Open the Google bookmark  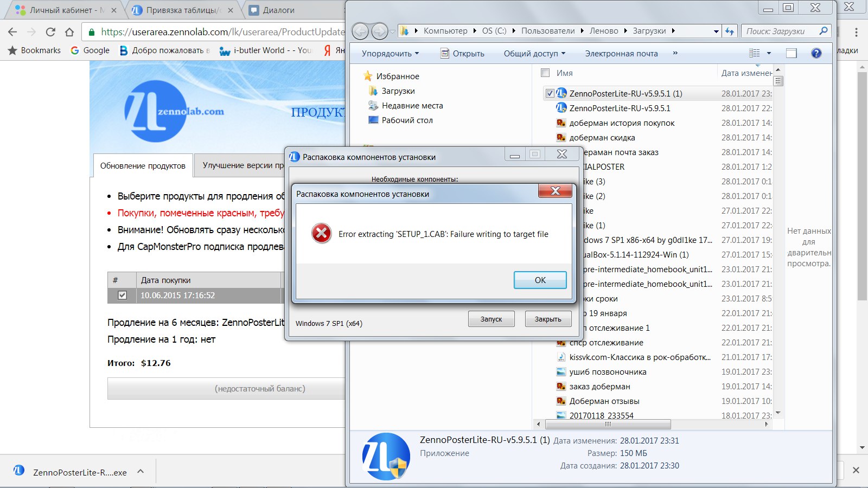[90, 50]
